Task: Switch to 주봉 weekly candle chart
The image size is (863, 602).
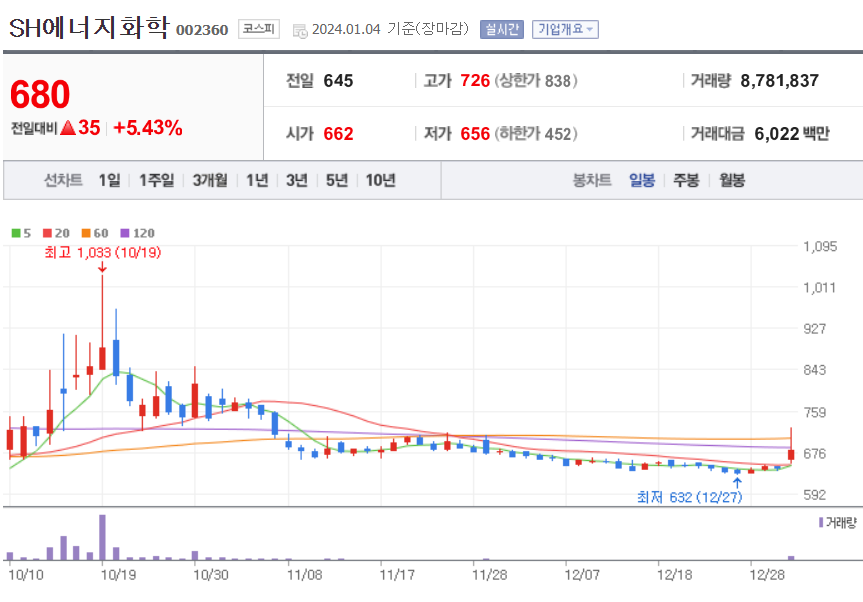Action: 686,180
